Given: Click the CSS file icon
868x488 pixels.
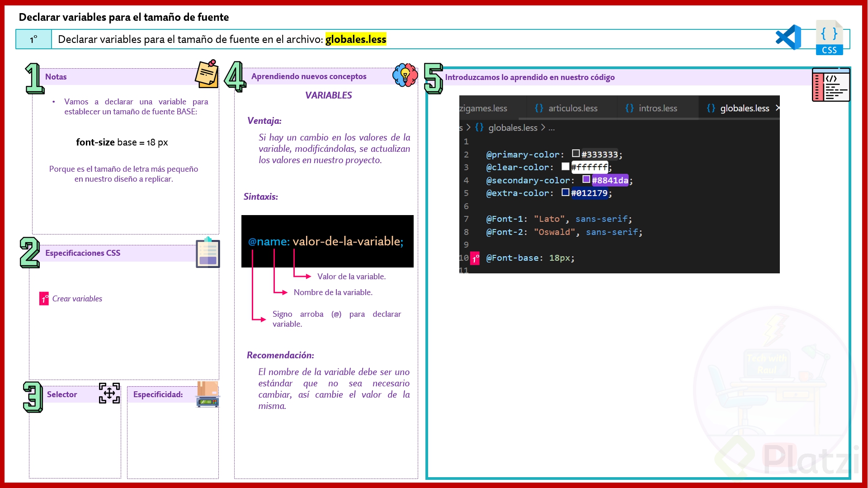Looking at the screenshot, I should coord(829,38).
